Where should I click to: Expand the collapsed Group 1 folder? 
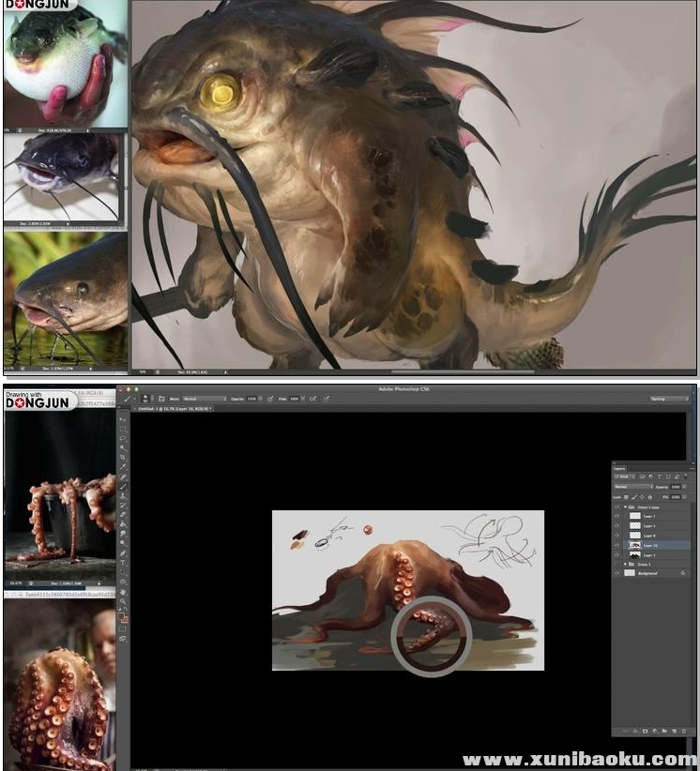[x=626, y=564]
